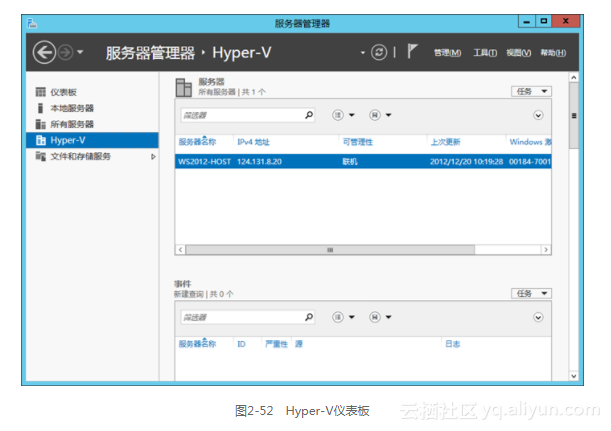Open 任务 dropdown in 事件 section
The image size is (611, 431).
[531, 293]
